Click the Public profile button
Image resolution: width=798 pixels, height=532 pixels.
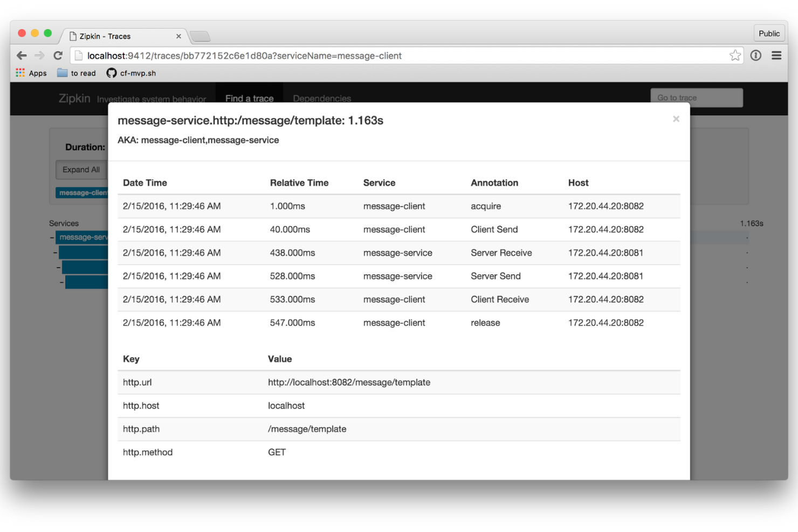[769, 33]
